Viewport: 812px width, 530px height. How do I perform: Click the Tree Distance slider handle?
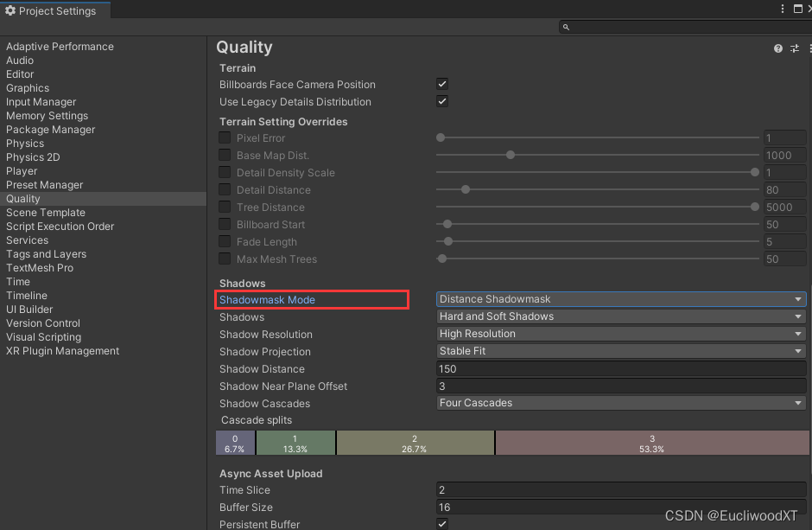tap(755, 207)
